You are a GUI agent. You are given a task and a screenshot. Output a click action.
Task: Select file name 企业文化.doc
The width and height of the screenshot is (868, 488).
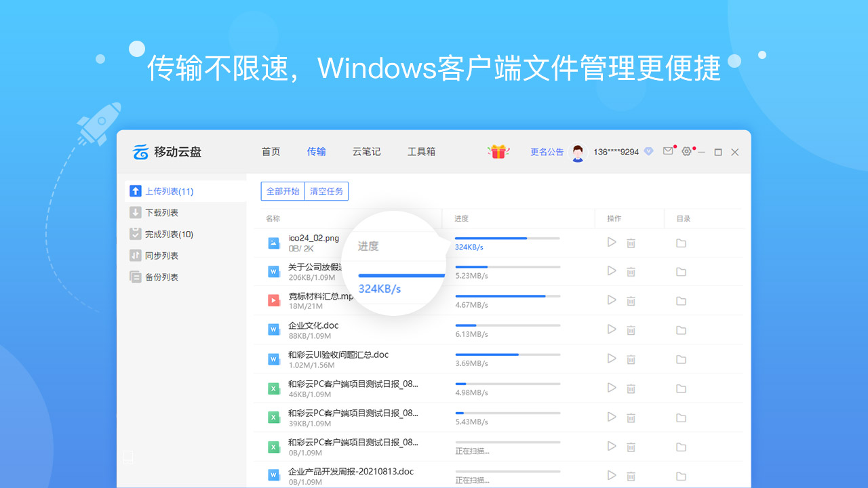point(313,325)
